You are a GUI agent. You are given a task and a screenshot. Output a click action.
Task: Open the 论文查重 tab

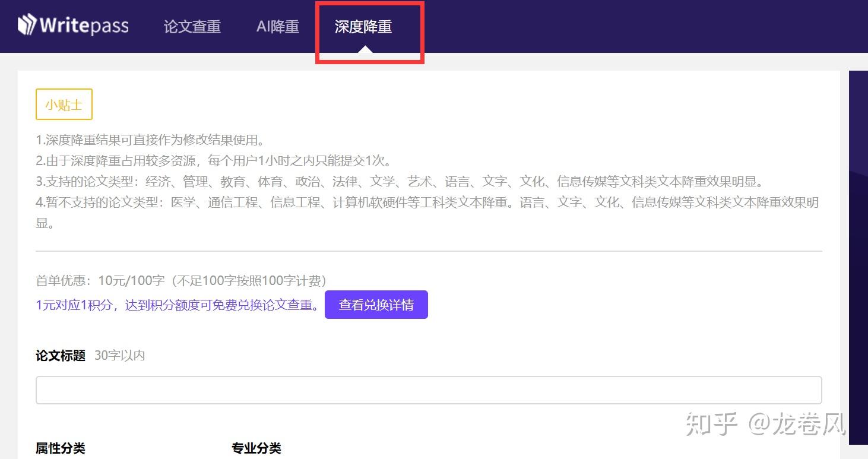[192, 27]
